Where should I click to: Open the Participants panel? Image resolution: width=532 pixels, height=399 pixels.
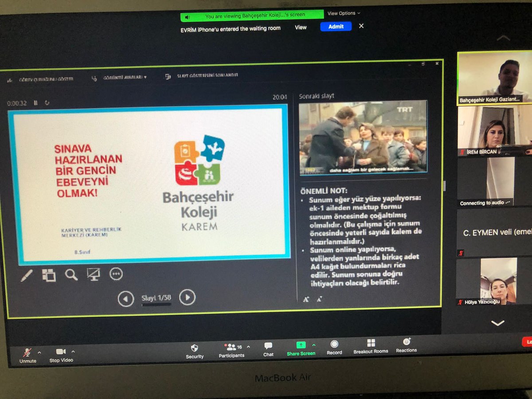coord(231,351)
